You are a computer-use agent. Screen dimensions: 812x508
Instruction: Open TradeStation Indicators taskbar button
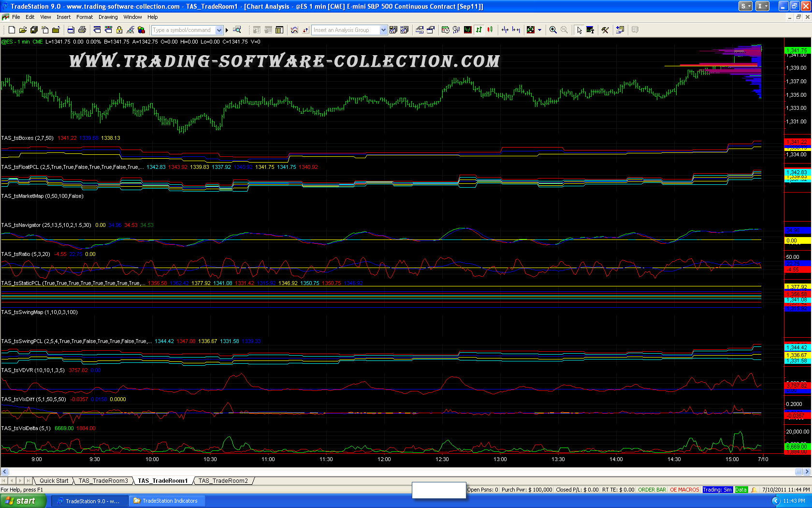166,501
